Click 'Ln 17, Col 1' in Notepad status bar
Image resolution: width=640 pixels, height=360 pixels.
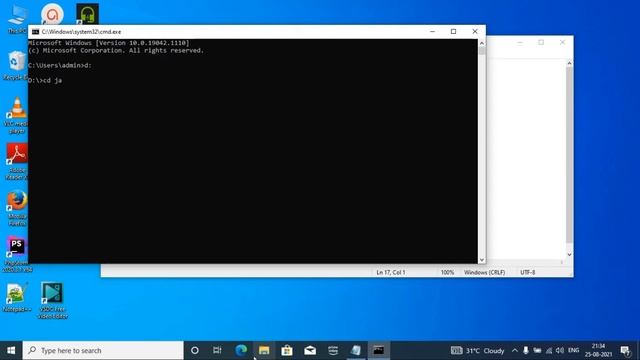(x=391, y=272)
